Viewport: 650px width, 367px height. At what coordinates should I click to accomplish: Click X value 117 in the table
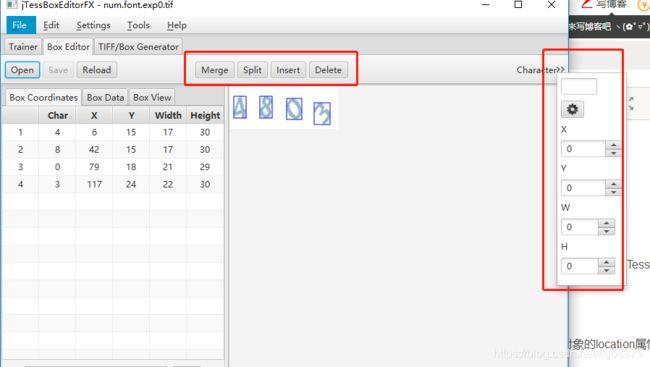pyautogui.click(x=94, y=184)
